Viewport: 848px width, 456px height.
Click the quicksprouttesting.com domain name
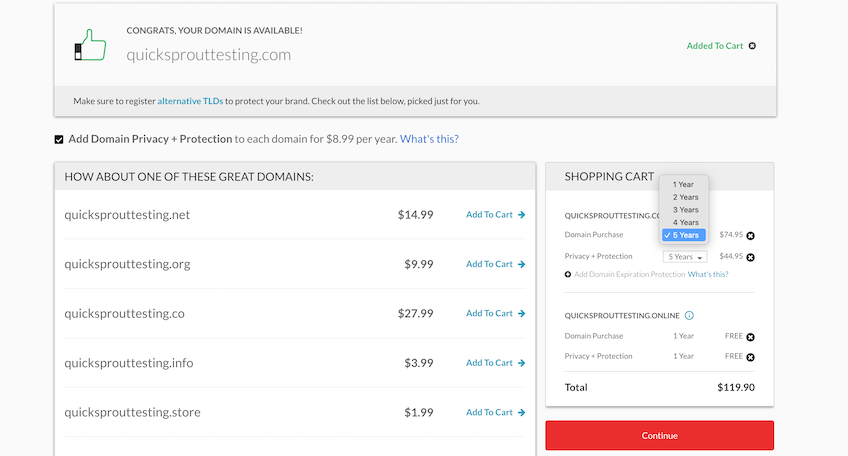209,55
